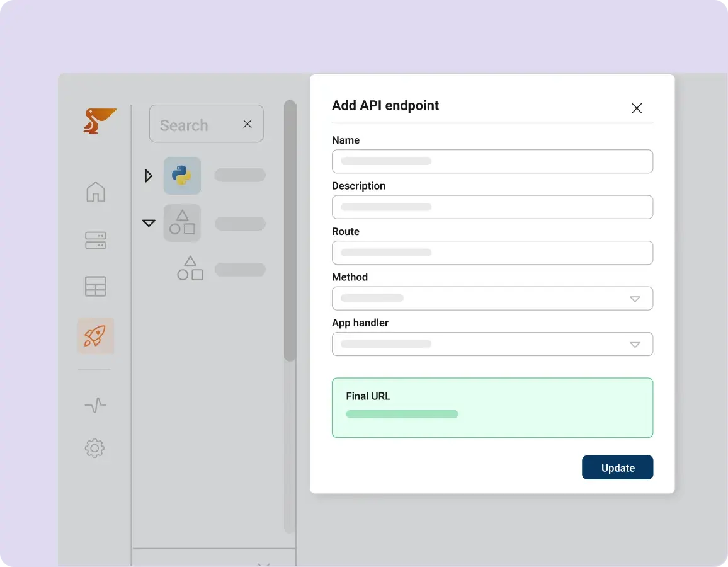Select the Python service icon in tree
Image resolution: width=728 pixels, height=567 pixels.
tap(182, 176)
